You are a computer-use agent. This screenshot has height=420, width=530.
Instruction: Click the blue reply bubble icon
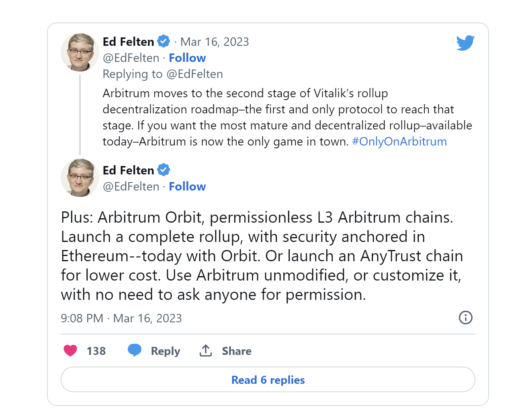tap(135, 350)
